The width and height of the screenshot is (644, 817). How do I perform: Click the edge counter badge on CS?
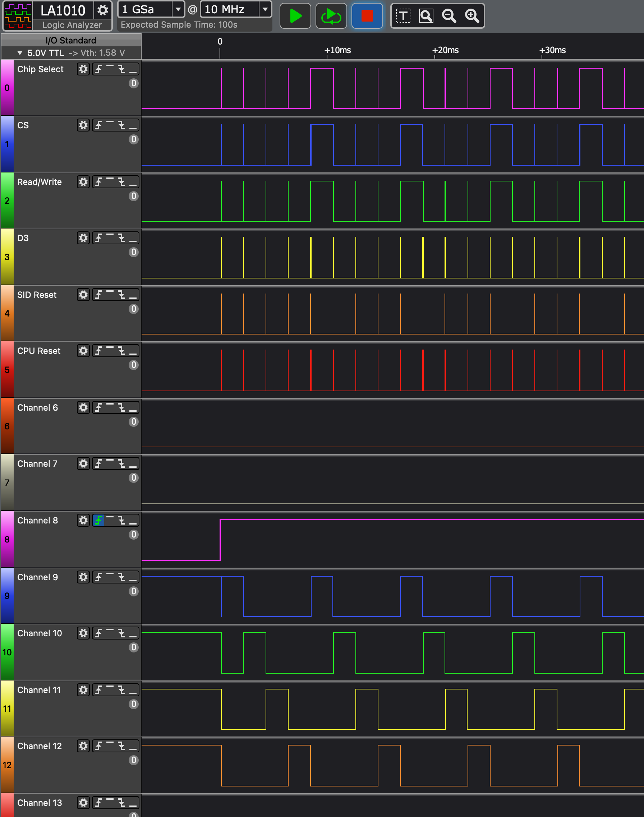click(x=133, y=139)
